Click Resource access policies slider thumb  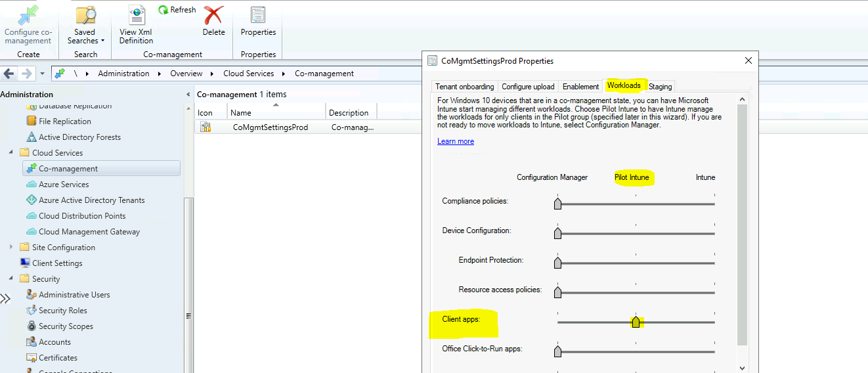pos(557,292)
